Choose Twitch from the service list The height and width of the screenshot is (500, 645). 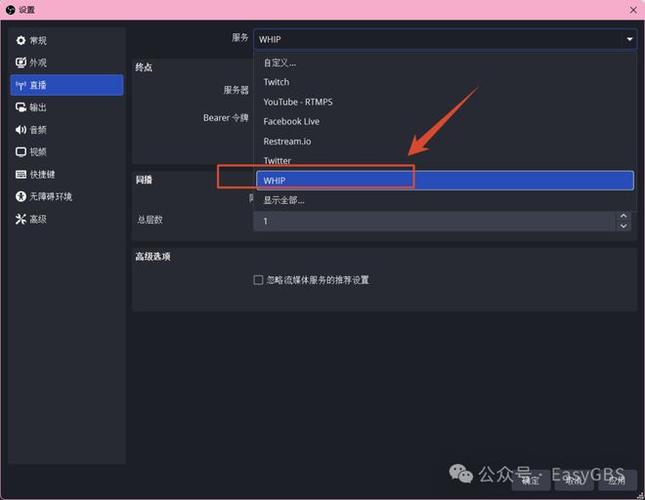(445, 82)
